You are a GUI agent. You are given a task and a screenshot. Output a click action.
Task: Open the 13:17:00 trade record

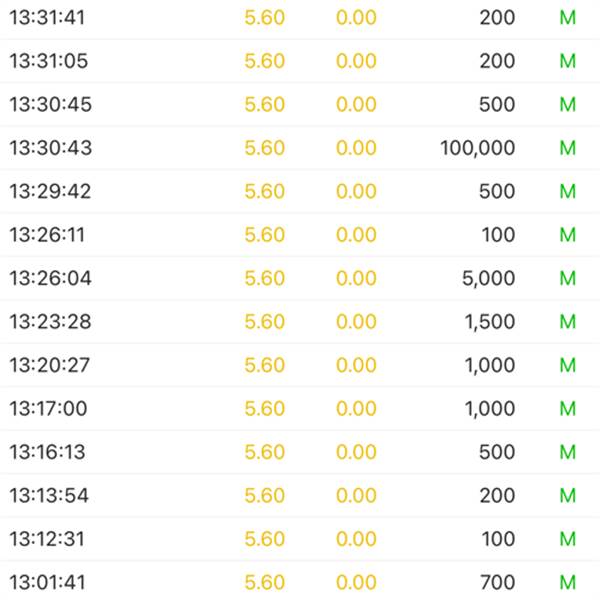click(300, 408)
